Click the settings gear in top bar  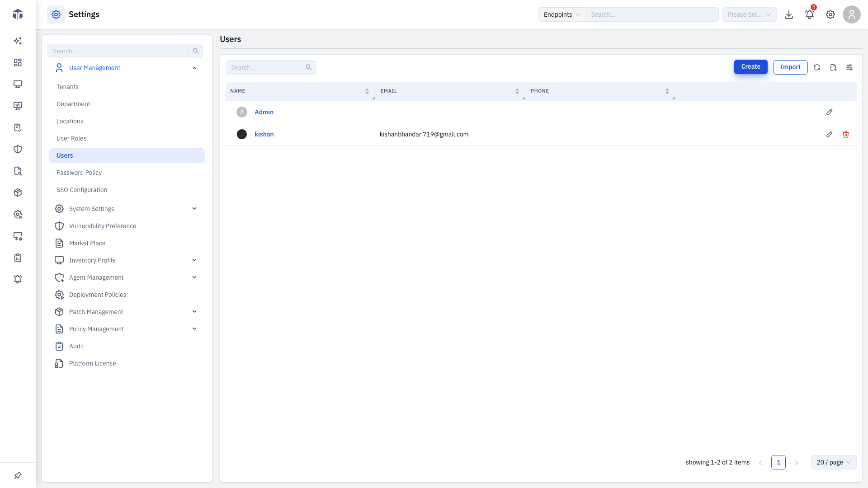coord(830,14)
